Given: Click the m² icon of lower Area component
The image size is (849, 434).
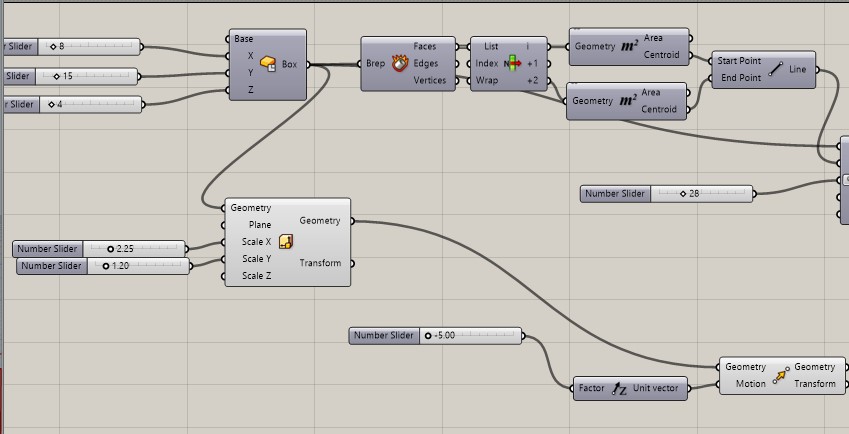Looking at the screenshot, I should coord(627,101).
